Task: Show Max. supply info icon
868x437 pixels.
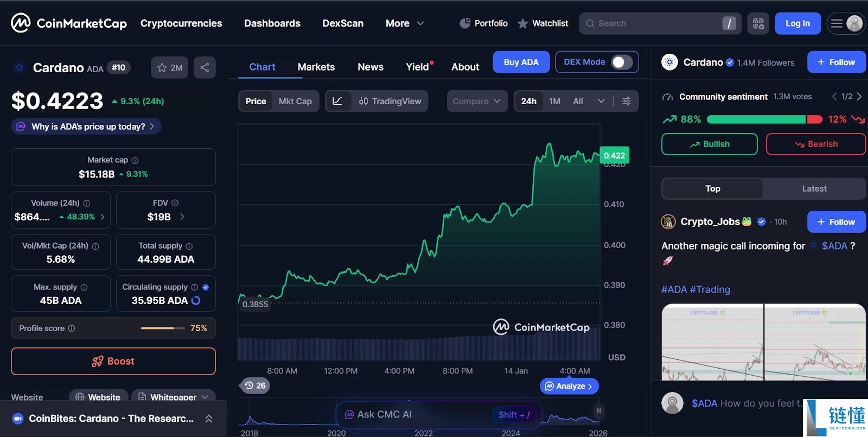Action: (84, 287)
